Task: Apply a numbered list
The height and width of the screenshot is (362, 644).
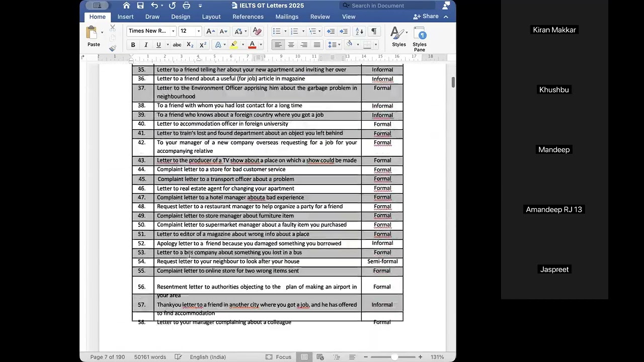Action: [294, 31]
